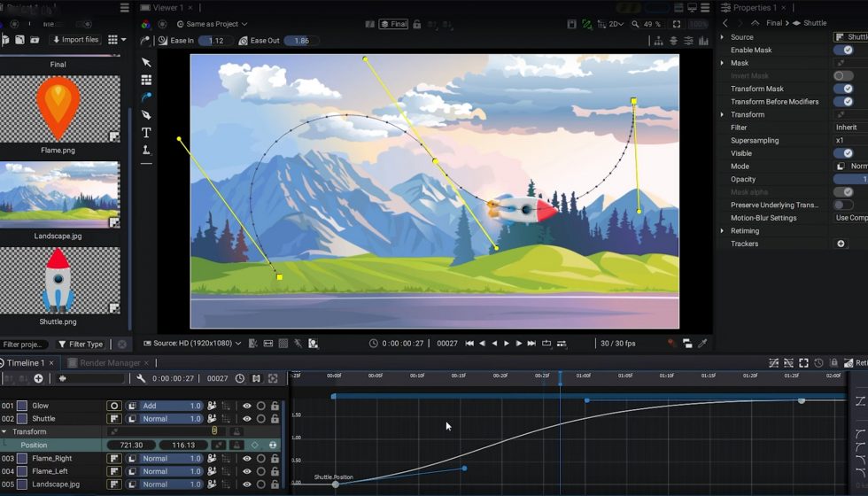Collapse the Transform group in timeline
The width and height of the screenshot is (868, 496).
(4, 432)
